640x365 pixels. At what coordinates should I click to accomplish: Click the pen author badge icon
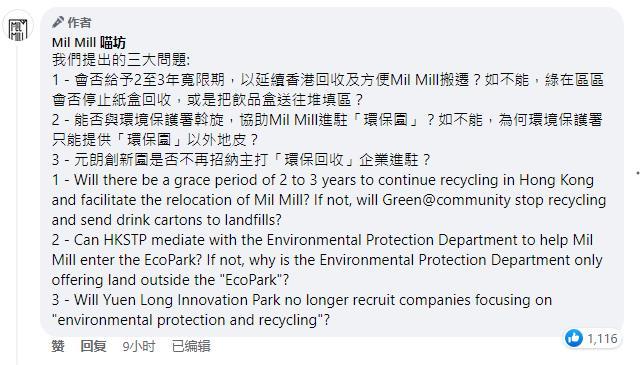pos(58,22)
